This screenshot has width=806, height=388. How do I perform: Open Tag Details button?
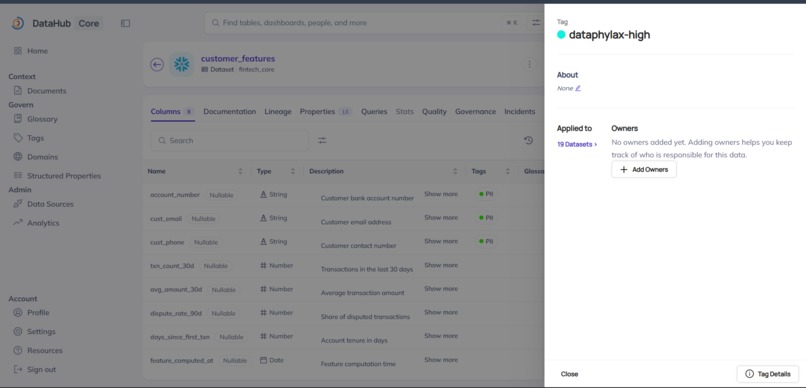click(767, 374)
